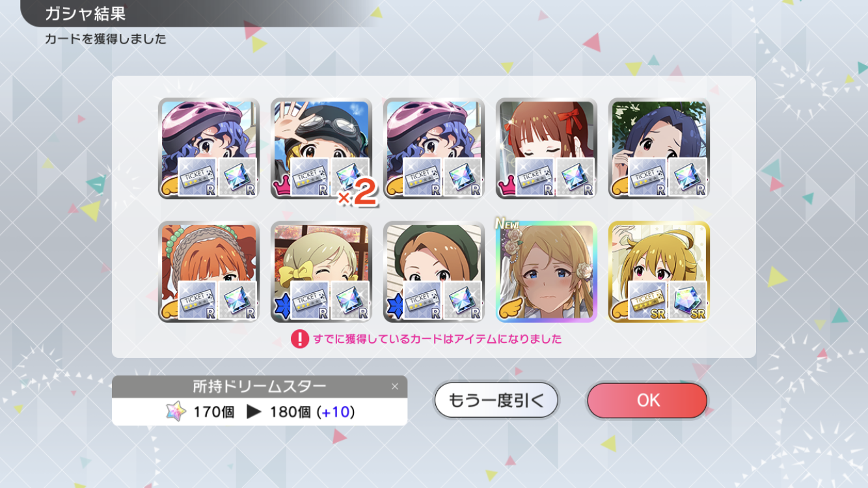Click the Dream Star icon beside 170個
Screen dimensions: 868x488
pos(176,411)
